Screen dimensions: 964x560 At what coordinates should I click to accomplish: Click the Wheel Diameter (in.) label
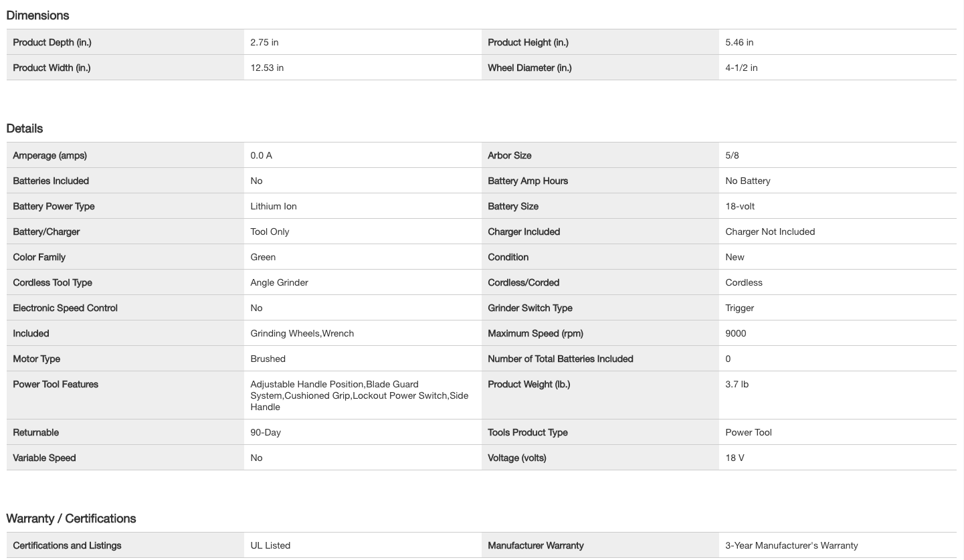pos(530,68)
